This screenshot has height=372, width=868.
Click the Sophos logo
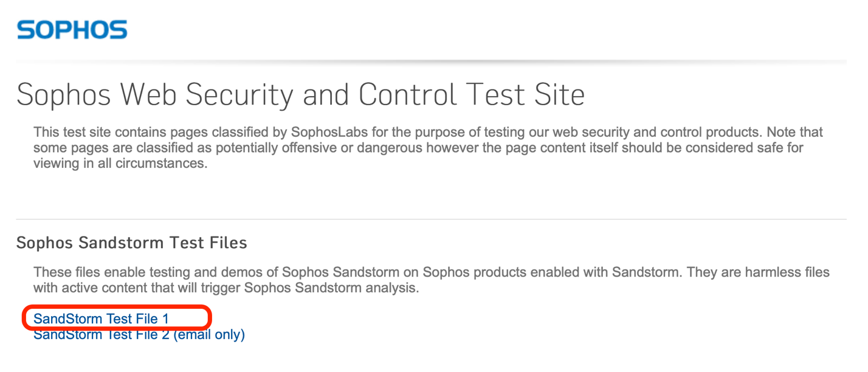point(72,30)
